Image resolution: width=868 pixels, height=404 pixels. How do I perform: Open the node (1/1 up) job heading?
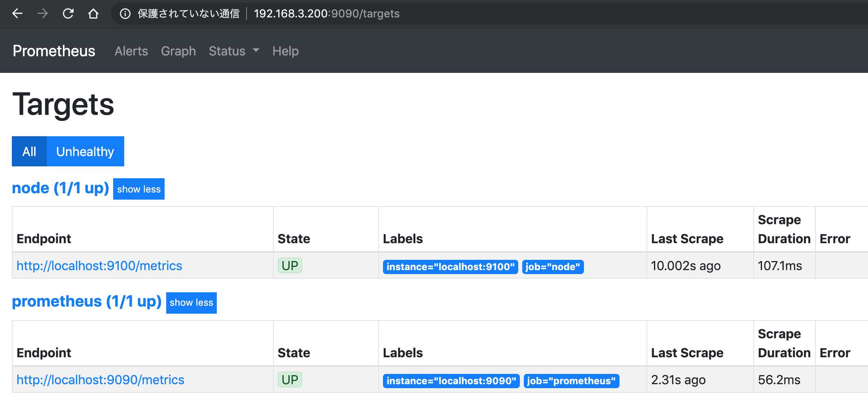coord(61,188)
